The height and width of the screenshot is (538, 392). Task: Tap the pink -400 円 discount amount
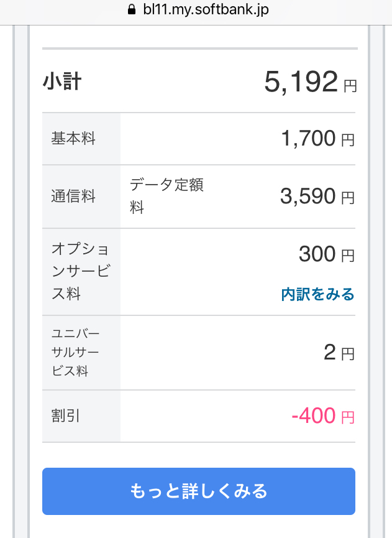322,415
